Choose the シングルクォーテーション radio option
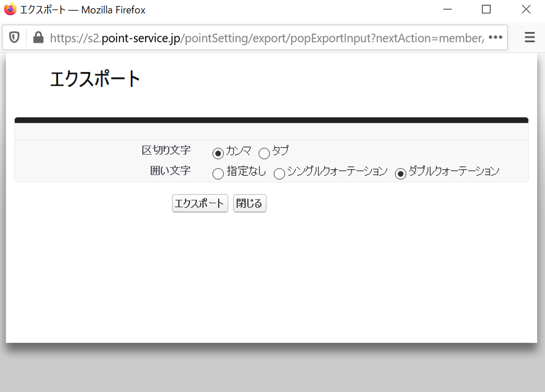This screenshot has height=392, width=545. (279, 174)
